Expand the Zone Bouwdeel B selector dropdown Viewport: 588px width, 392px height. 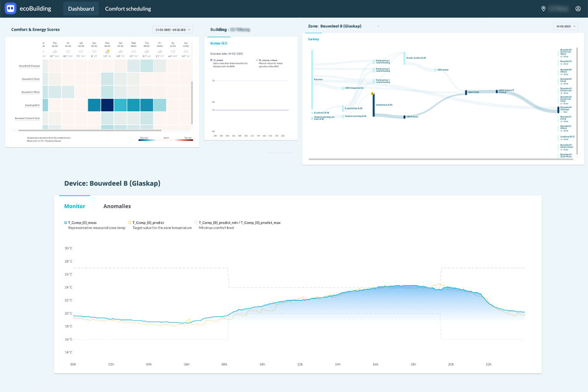[378, 26]
